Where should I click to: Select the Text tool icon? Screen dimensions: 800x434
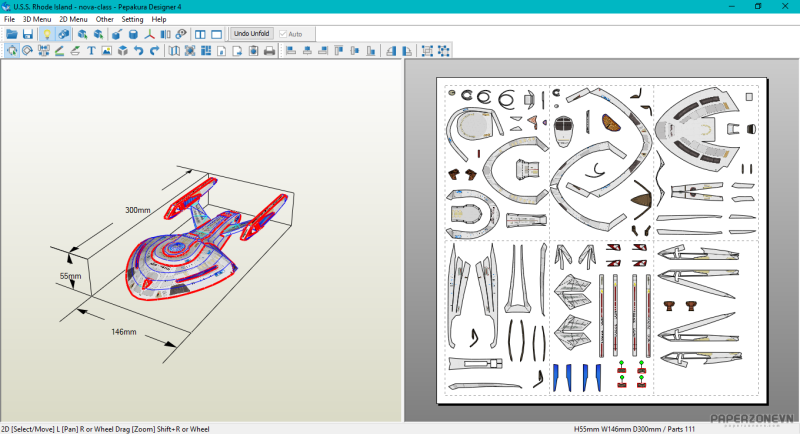point(91,51)
